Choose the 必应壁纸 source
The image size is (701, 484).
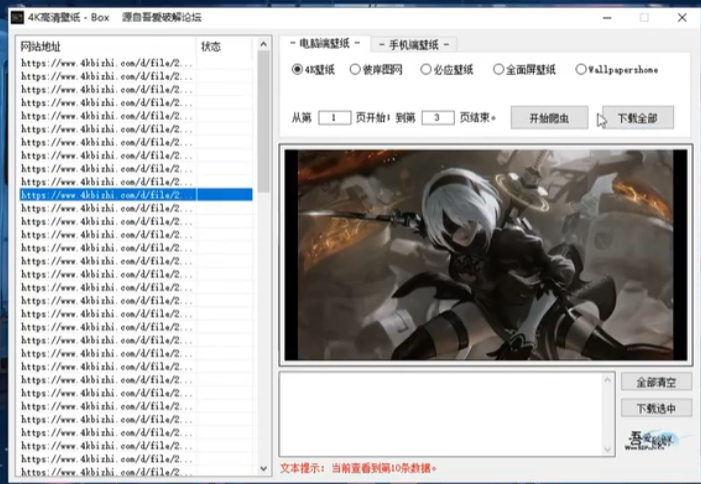(447, 69)
